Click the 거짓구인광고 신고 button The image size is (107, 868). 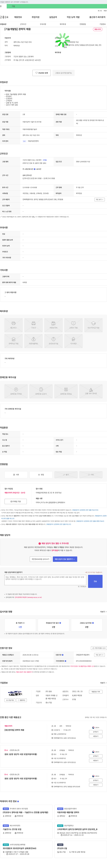coord(99,648)
